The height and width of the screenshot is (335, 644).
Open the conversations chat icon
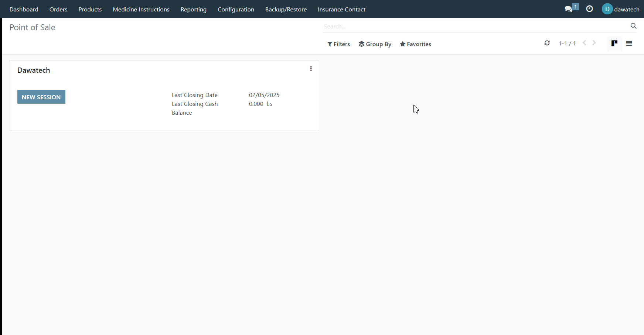pyautogui.click(x=569, y=9)
